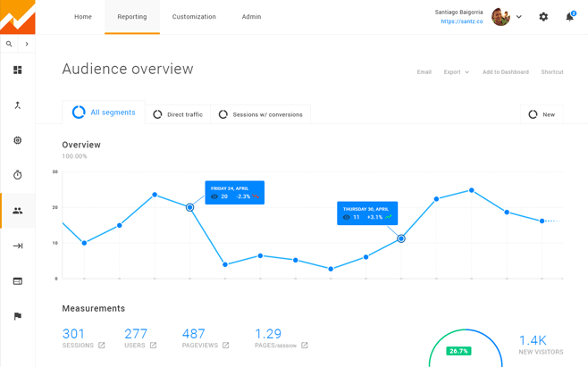Click the Friday 24 April data point

tap(189, 207)
